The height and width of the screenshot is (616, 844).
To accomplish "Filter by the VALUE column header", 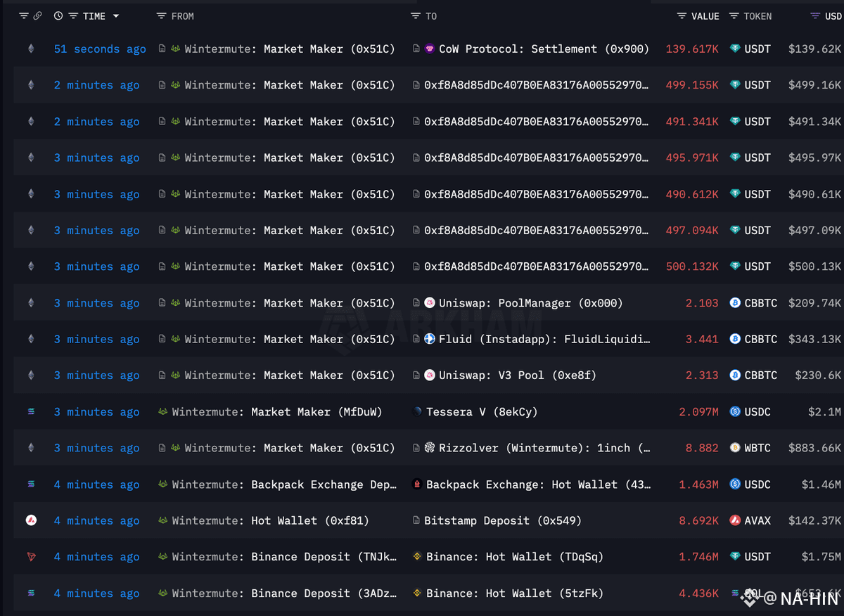I will pos(698,16).
